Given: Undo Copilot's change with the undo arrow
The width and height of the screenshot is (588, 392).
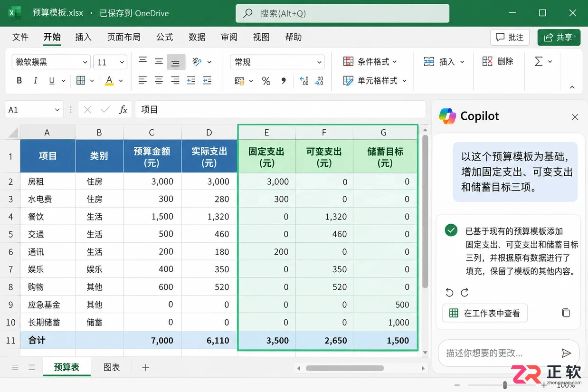Looking at the screenshot, I should tap(450, 292).
